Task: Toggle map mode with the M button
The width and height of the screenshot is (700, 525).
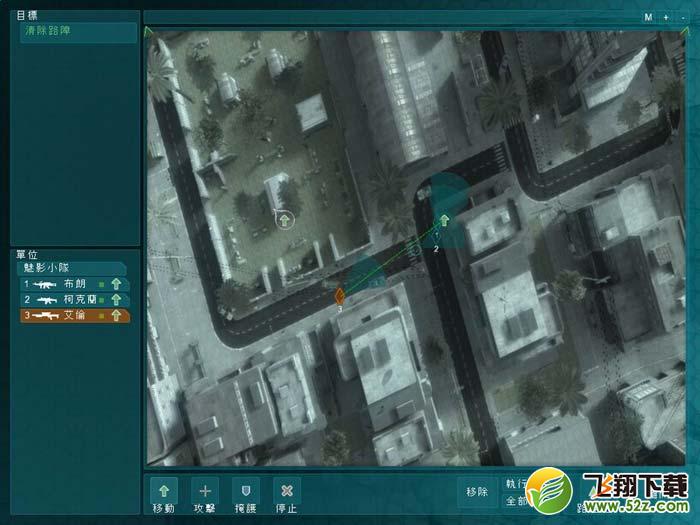Action: click(648, 17)
